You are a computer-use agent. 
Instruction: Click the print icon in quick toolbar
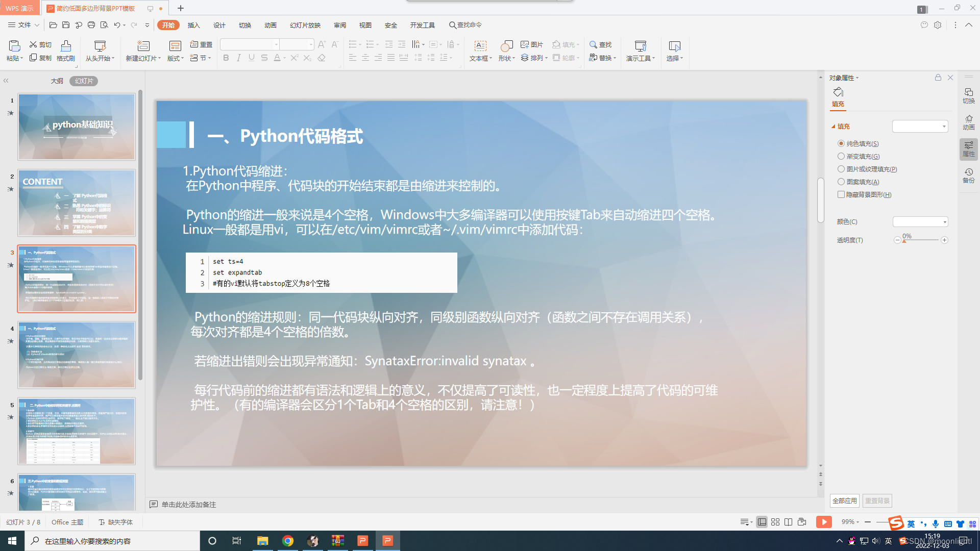pos(91,25)
